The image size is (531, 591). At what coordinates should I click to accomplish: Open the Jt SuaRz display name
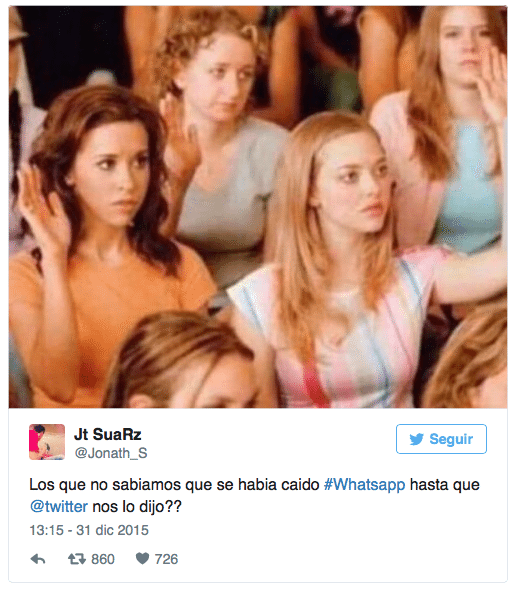pos(107,434)
